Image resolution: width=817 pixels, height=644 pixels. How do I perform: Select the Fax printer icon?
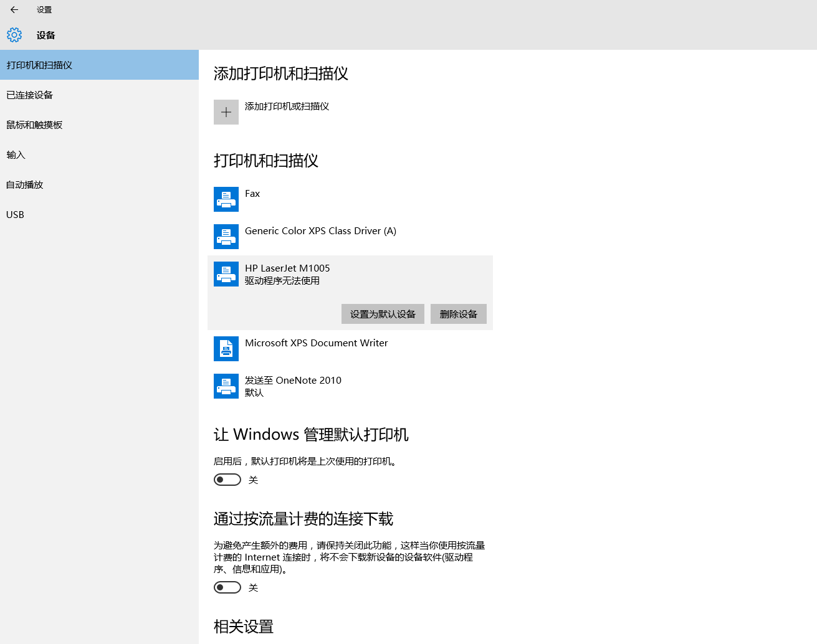point(226,199)
